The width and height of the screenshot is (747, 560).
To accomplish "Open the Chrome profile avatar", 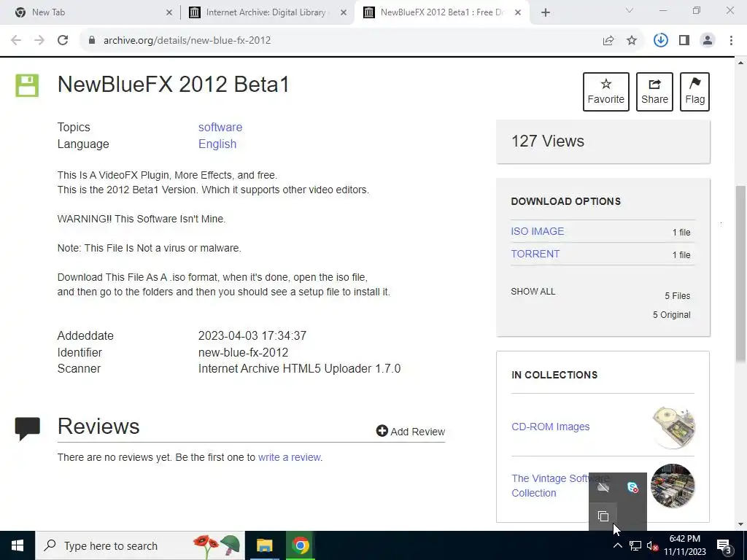I will [x=708, y=41].
